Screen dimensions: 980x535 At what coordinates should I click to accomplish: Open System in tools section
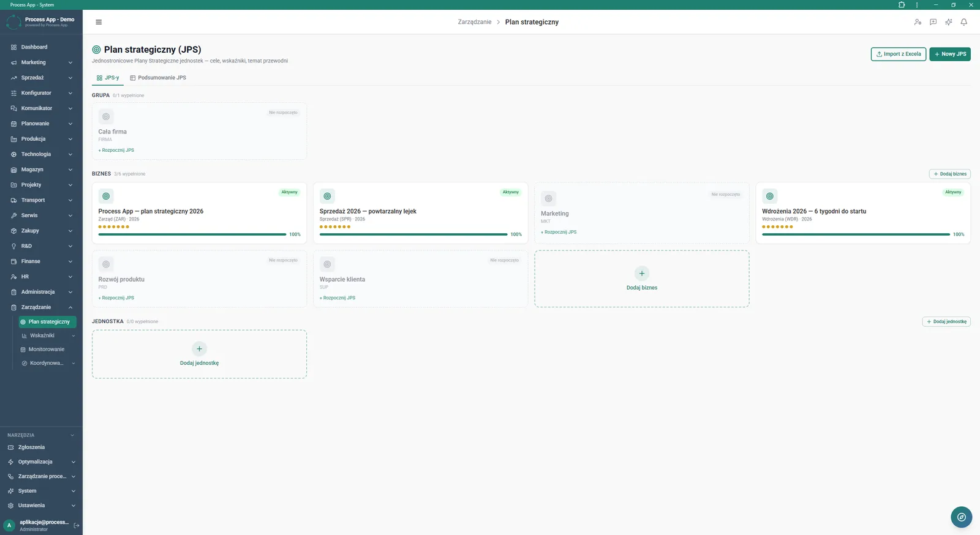(41, 491)
